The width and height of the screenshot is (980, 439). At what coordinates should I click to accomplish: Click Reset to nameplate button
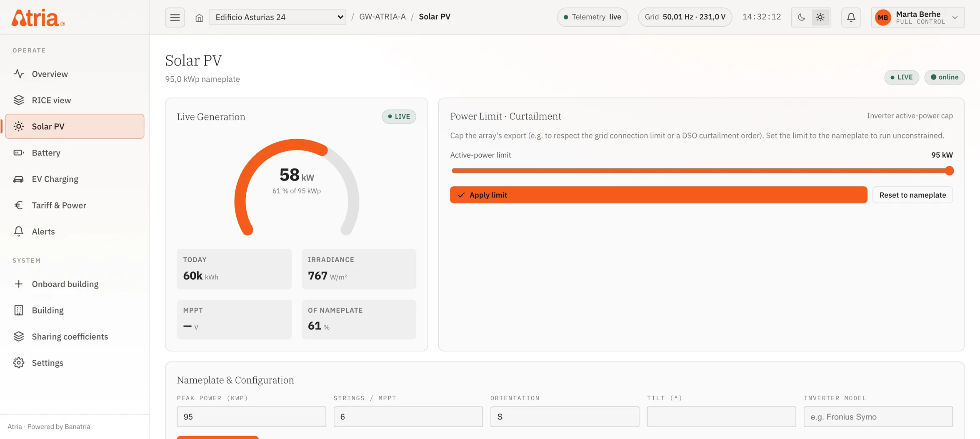[912, 195]
